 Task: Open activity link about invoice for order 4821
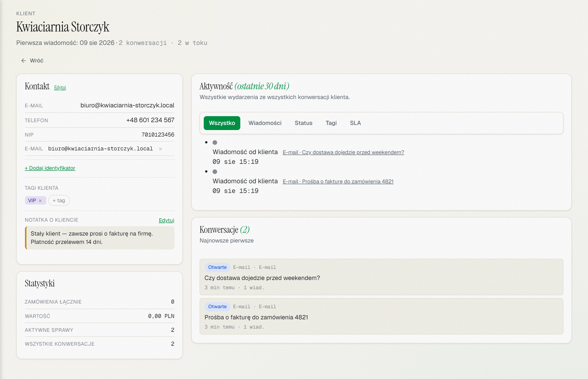point(338,182)
